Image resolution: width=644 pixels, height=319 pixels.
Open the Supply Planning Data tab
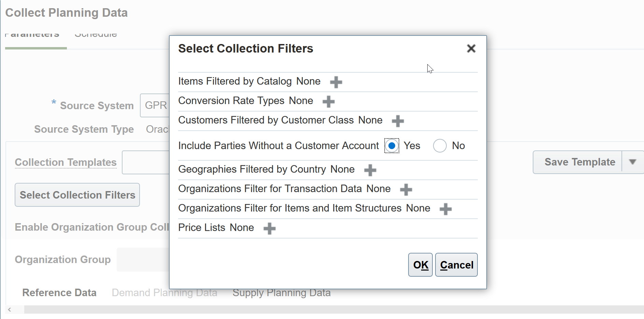[281, 293]
